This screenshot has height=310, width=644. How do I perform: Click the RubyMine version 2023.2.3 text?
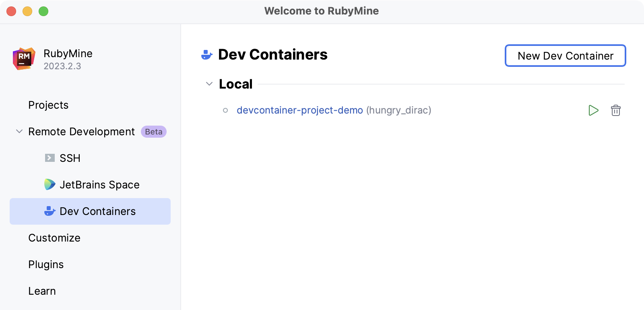tap(62, 66)
